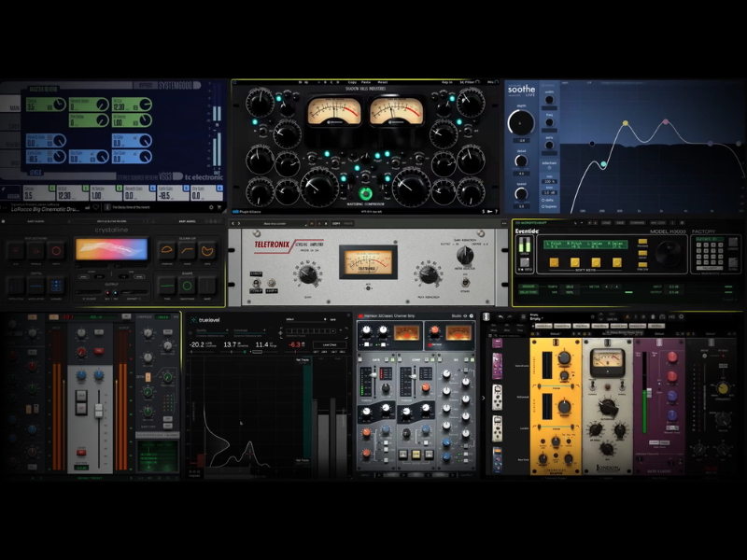Image resolution: width=747 pixels, height=560 pixels.
Task: Click the yellow EQ node in soothe graph
Action: click(x=627, y=123)
